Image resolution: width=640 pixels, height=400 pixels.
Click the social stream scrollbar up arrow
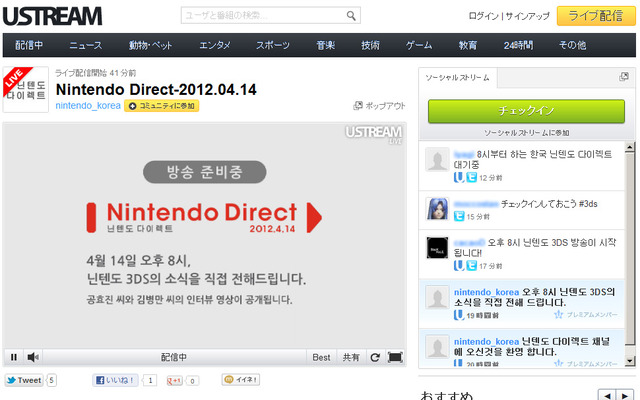[630, 147]
